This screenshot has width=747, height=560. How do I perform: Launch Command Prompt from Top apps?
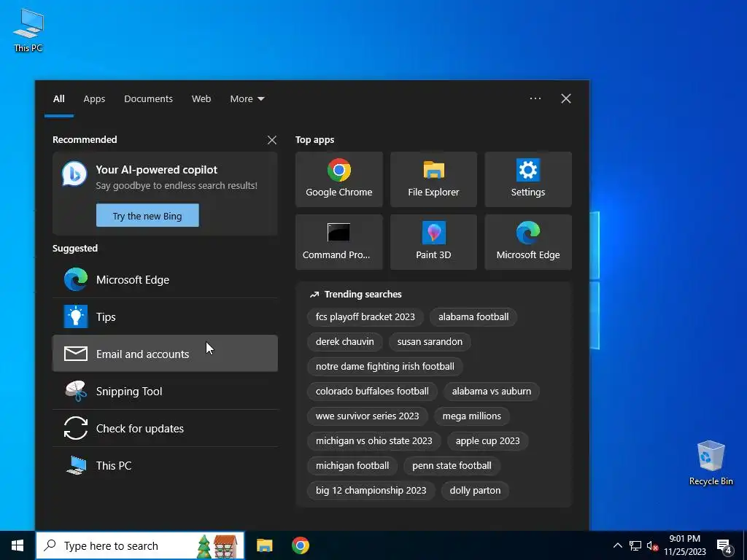coord(338,242)
